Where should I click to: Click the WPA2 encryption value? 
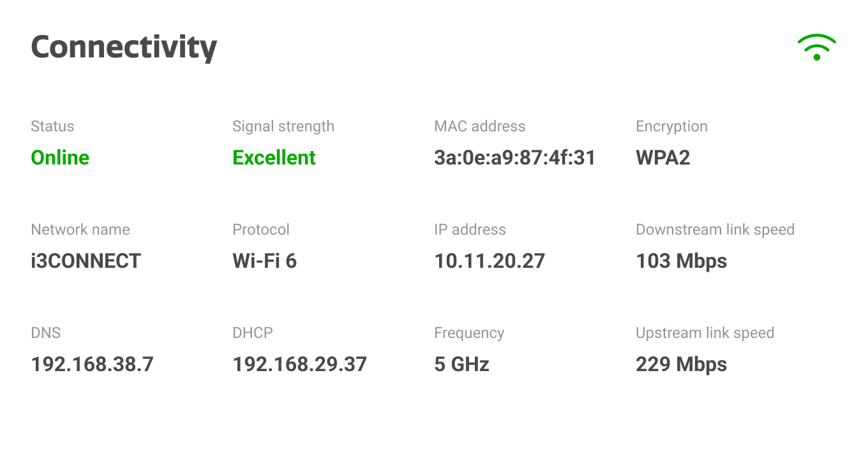[662, 157]
